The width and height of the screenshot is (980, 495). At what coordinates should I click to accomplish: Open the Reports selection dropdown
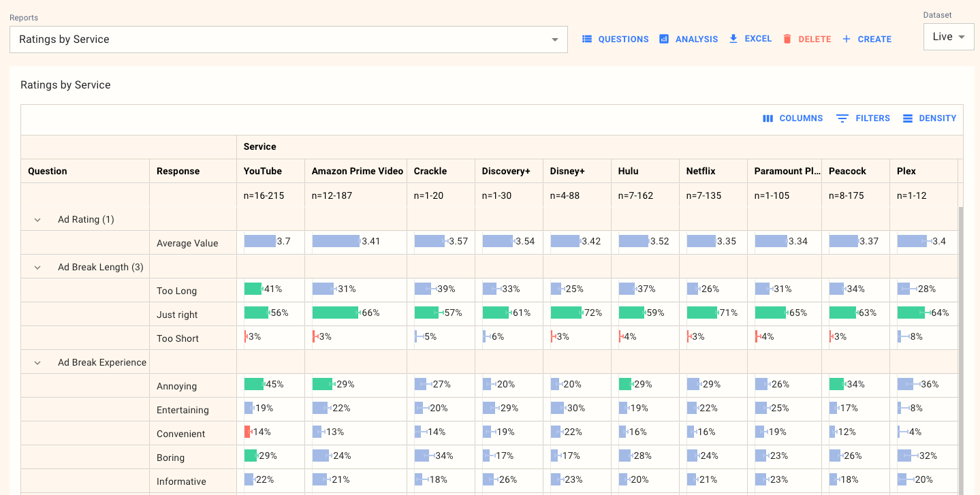click(x=554, y=39)
